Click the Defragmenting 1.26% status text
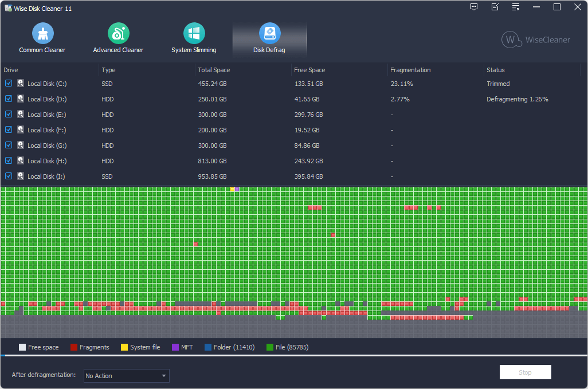Image resolution: width=588 pixels, height=389 pixels. [x=518, y=99]
